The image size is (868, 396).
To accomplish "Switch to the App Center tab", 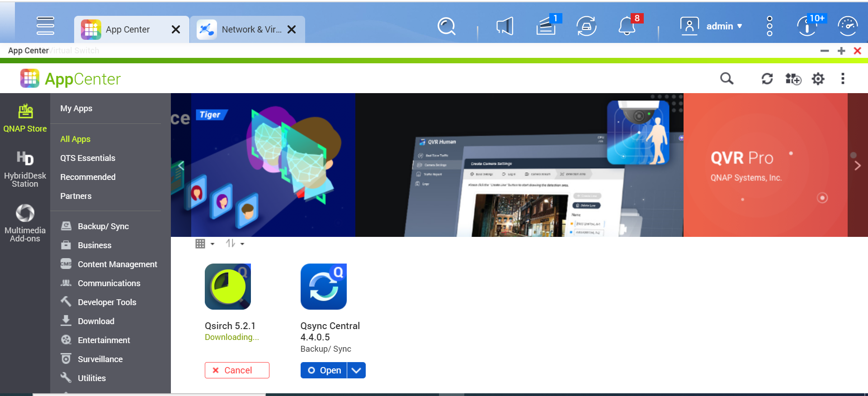I will coord(131,29).
